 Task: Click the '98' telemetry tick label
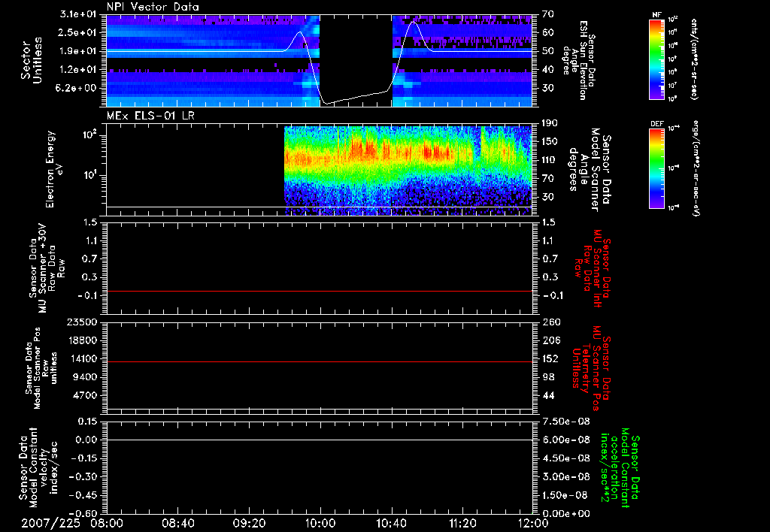tap(548, 377)
